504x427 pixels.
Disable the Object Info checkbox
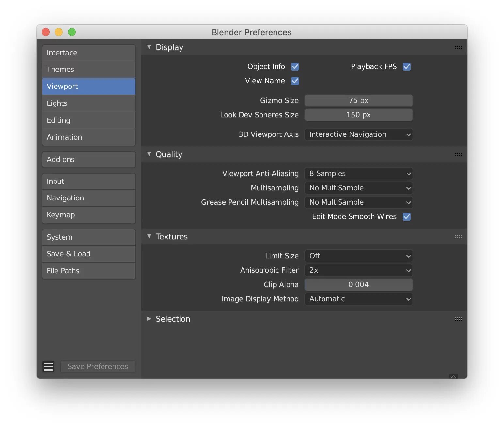(295, 67)
